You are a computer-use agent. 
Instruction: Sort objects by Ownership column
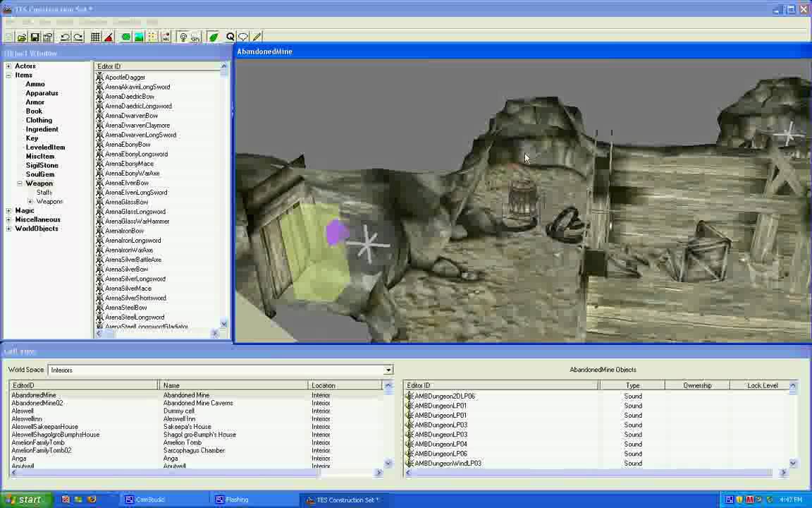tap(697, 385)
